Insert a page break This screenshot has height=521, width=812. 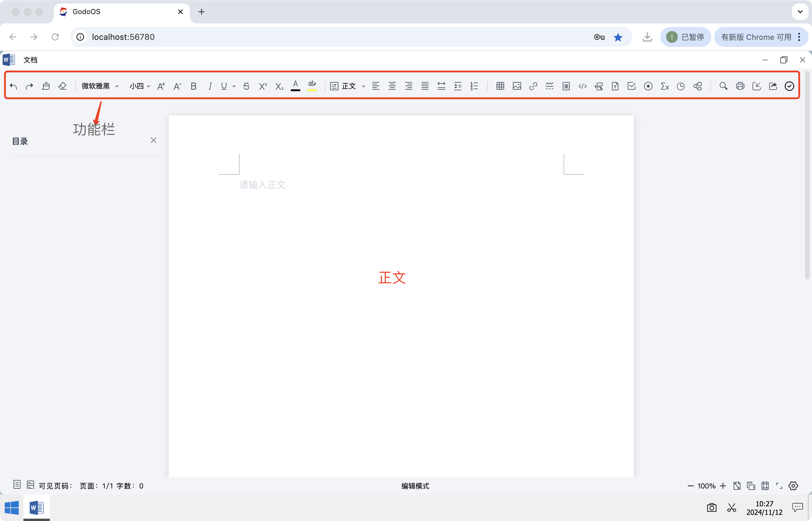point(599,86)
